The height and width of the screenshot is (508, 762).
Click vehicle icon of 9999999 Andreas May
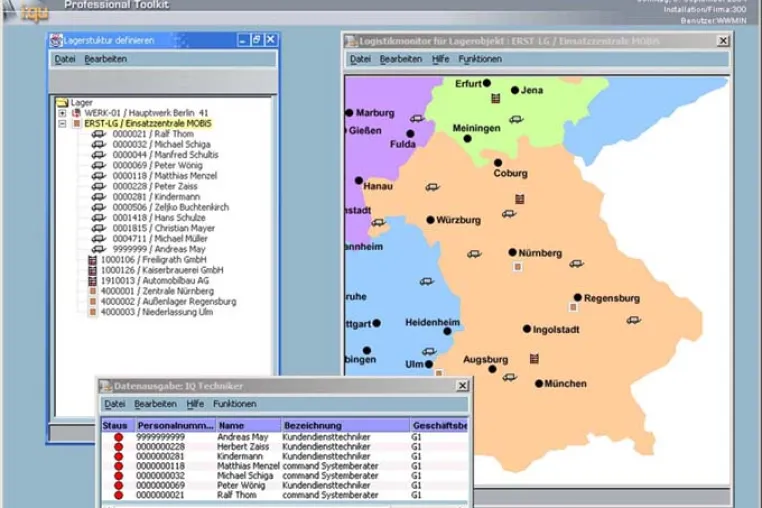click(x=99, y=249)
